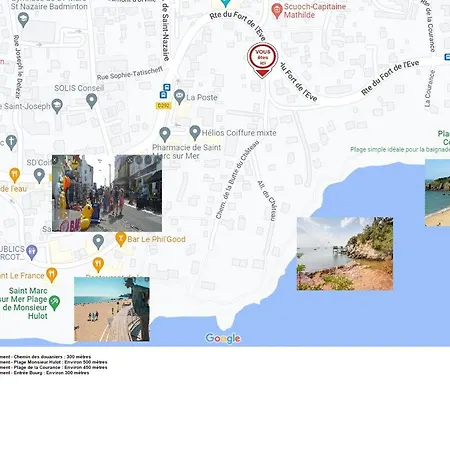Open the beach photo at the right edge

437,193
